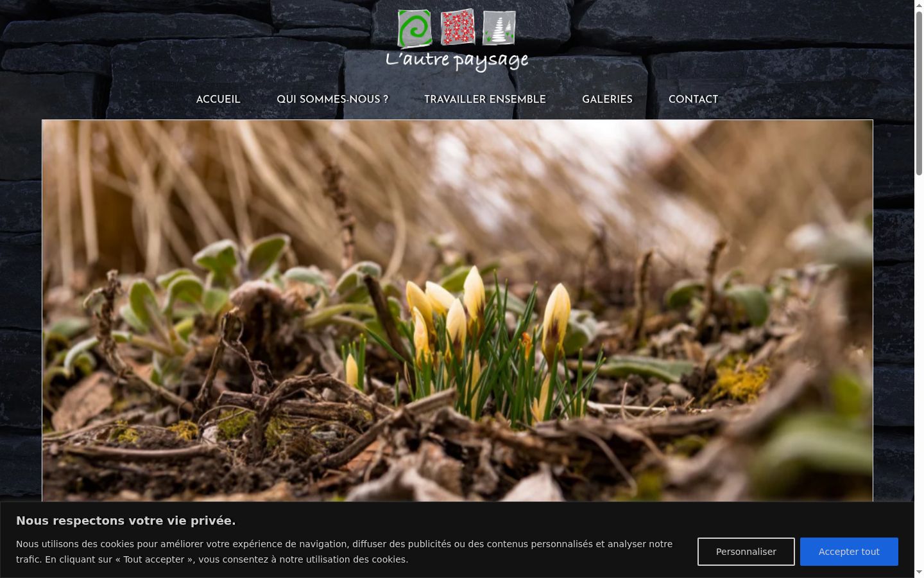Click the red flower pattern logo tile
This screenshot has height=578, width=924.
tap(458, 27)
